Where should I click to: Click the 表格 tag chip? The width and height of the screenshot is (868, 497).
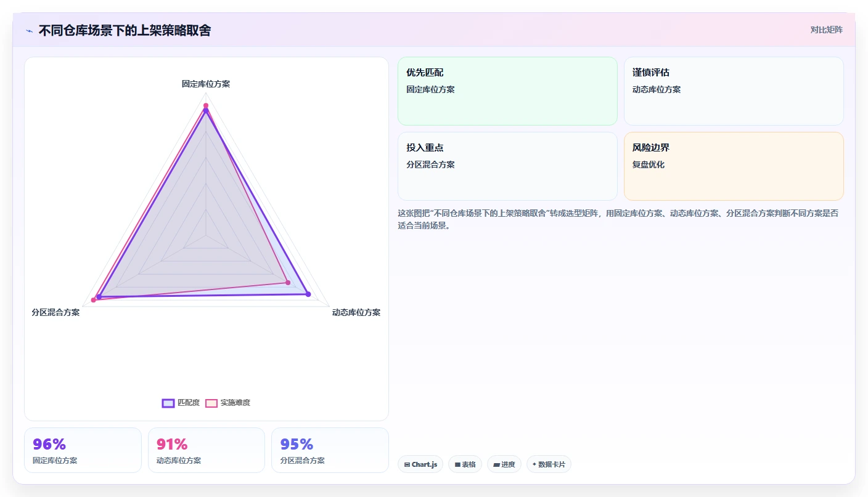465,464
